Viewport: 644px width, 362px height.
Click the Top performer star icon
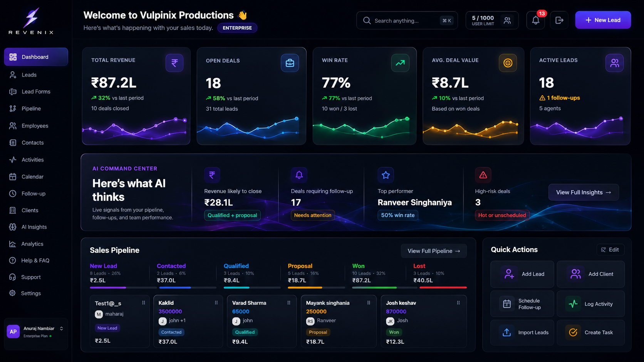click(386, 175)
